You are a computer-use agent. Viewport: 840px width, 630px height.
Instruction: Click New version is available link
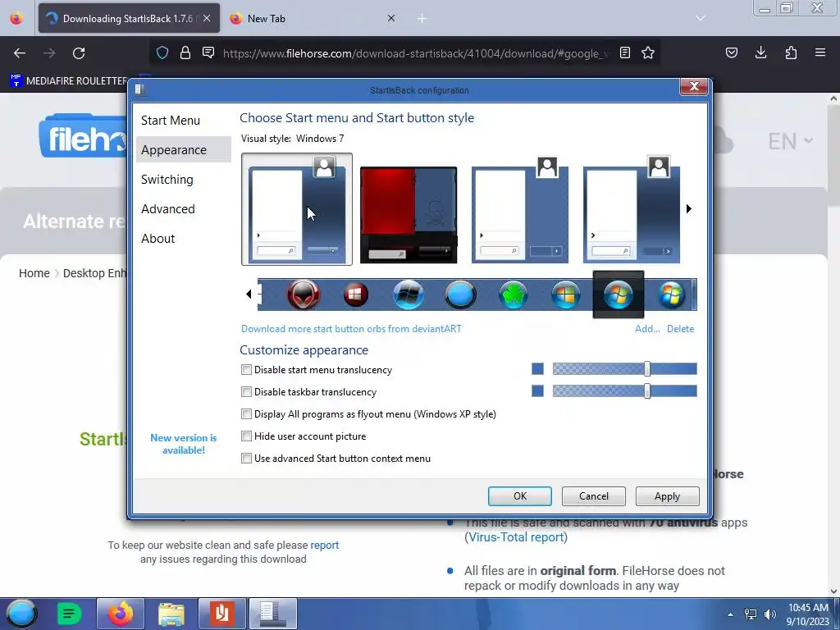pyautogui.click(x=183, y=444)
